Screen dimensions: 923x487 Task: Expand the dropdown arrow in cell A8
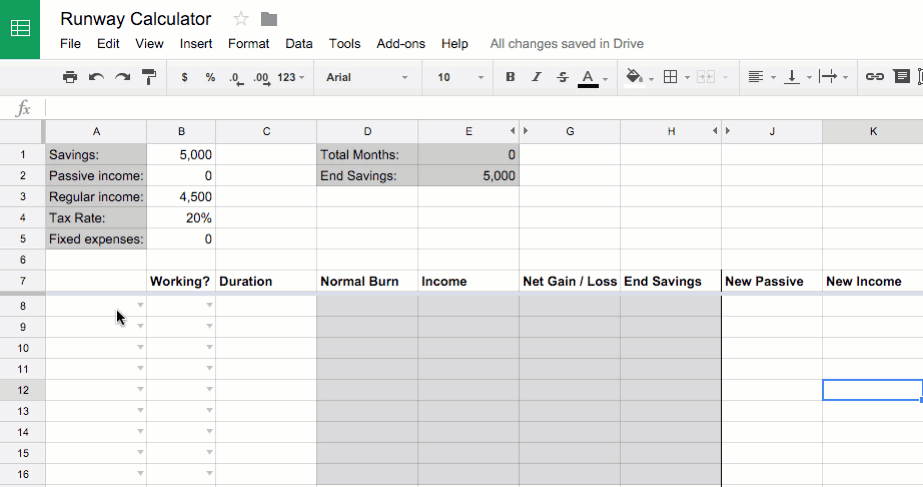point(140,305)
